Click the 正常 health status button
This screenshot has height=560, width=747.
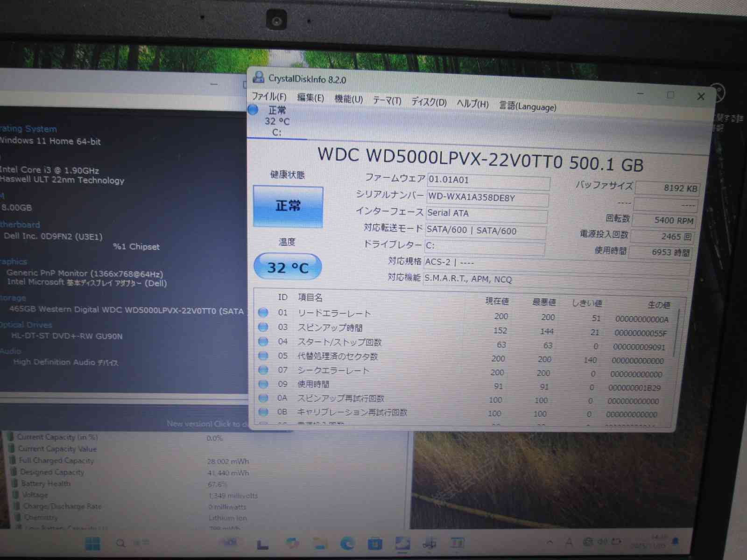coord(288,206)
